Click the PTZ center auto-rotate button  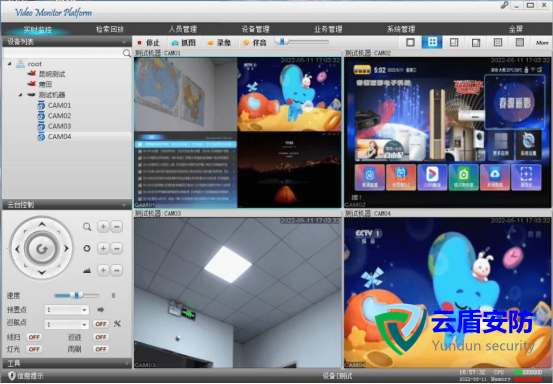click(x=42, y=249)
